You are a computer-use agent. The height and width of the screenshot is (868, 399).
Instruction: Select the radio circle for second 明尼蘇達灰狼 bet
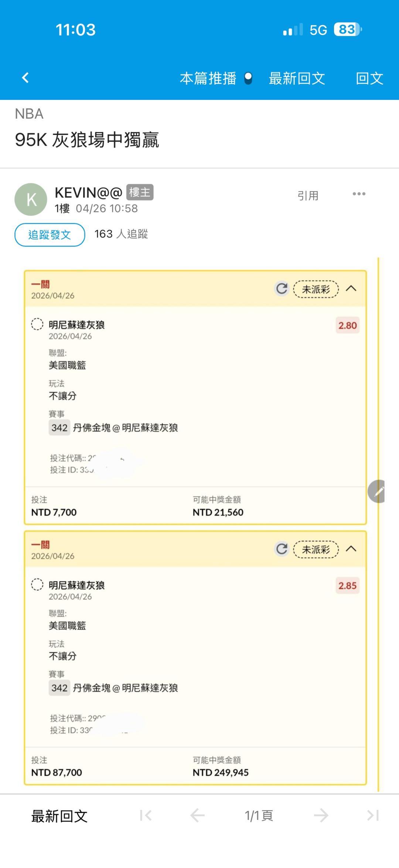[x=37, y=585]
